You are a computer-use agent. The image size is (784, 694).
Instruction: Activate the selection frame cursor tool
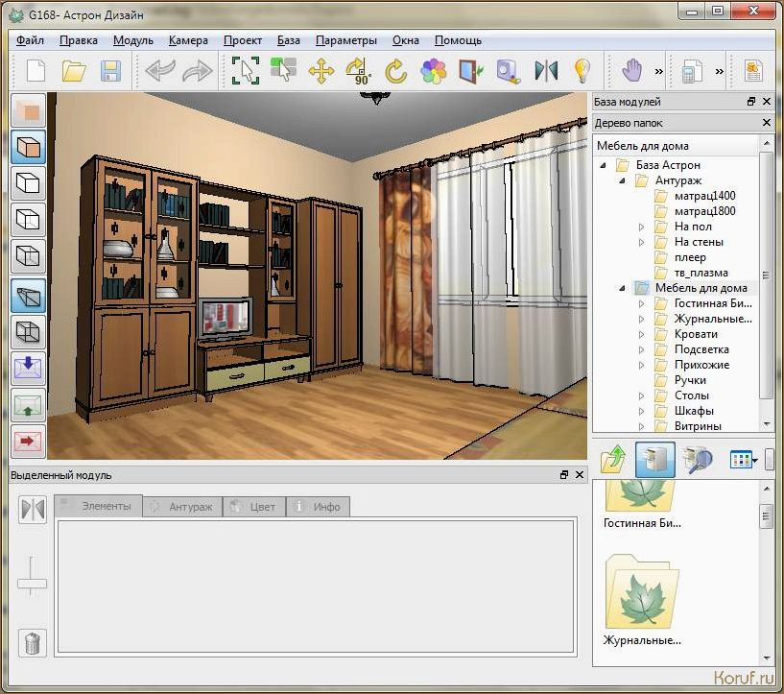point(246,71)
